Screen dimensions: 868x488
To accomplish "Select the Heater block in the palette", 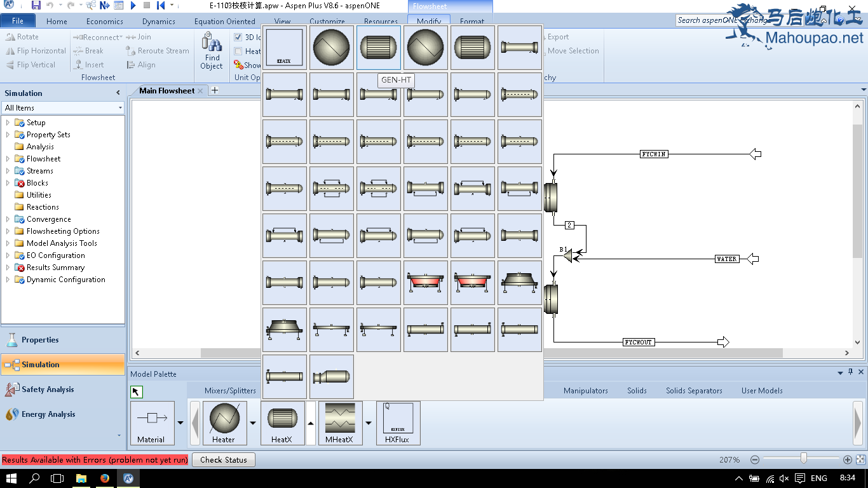I will 224,423.
